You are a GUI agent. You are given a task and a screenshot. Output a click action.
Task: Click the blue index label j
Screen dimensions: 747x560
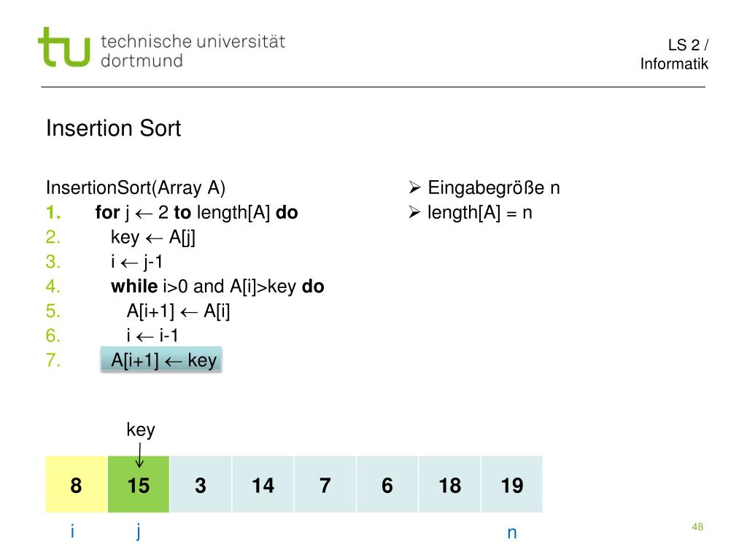click(138, 531)
